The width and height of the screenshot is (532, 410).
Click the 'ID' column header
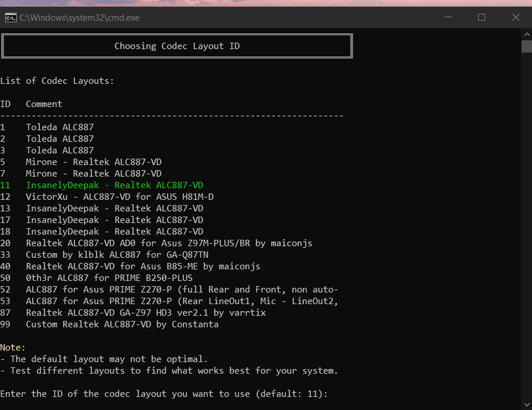[x=5, y=104]
